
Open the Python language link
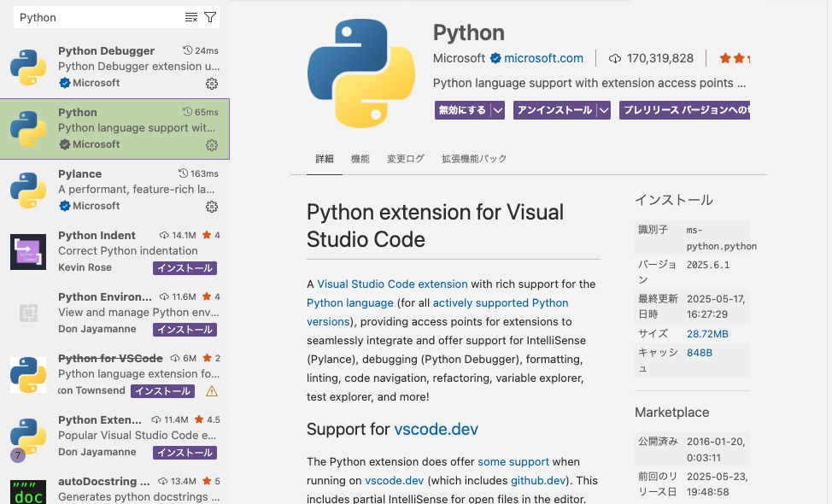click(350, 303)
